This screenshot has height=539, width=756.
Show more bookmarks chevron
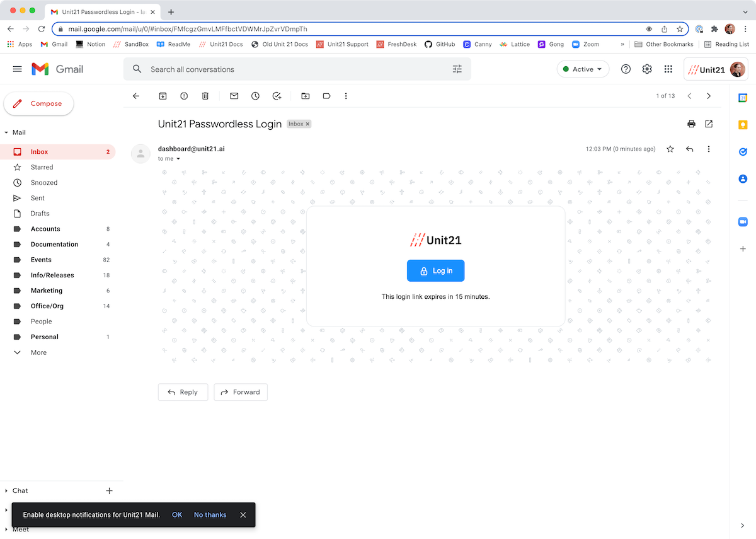tap(622, 44)
